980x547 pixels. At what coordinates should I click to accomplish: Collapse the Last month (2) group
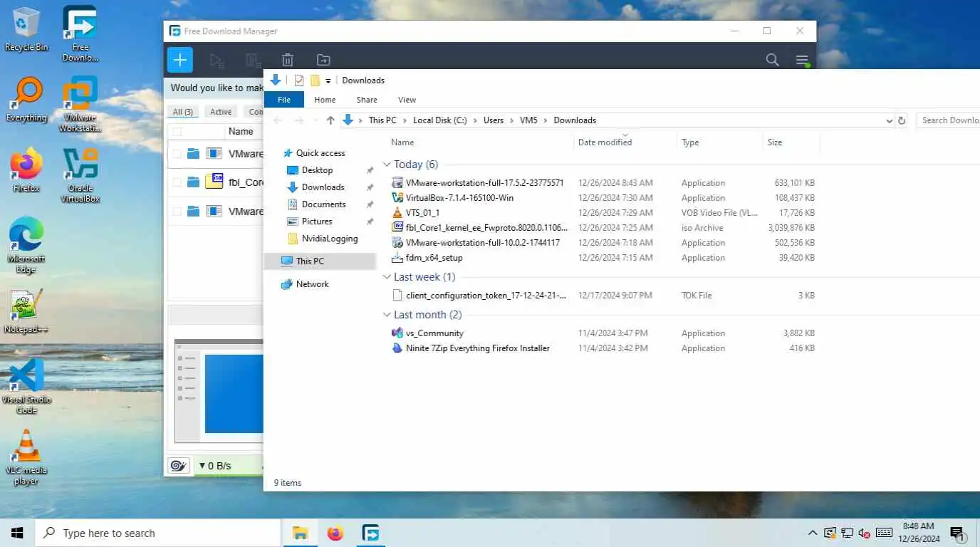click(387, 315)
